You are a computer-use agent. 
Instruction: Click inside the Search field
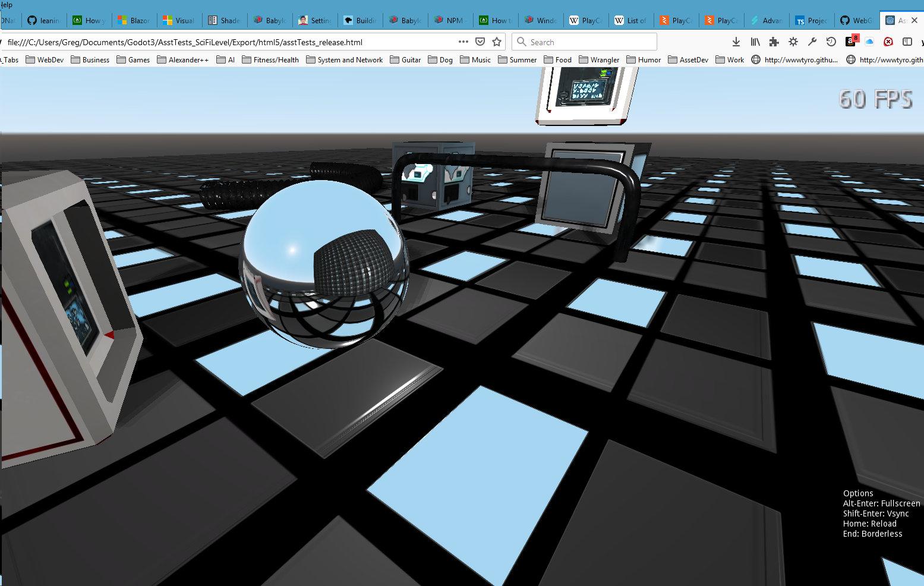pyautogui.click(x=584, y=42)
